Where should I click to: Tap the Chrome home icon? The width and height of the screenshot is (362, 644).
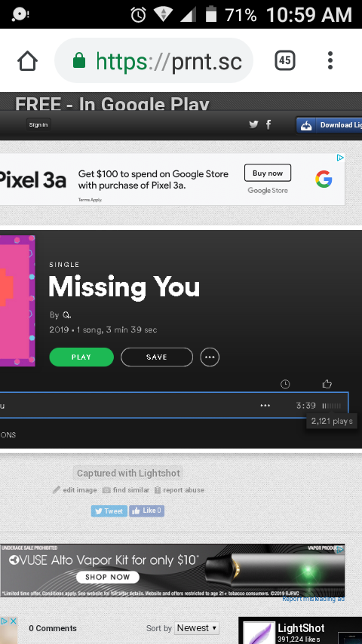28,61
